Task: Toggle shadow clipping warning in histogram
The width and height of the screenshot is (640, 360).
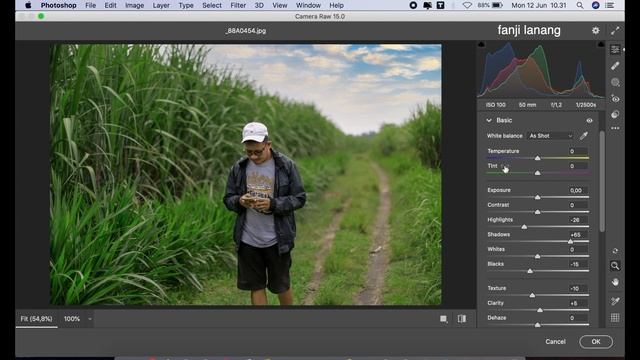Action: click(x=481, y=44)
